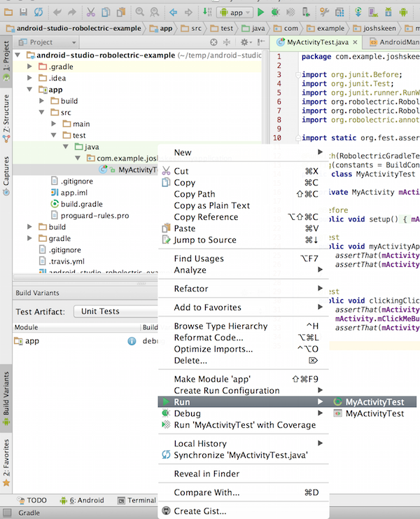Click the Back navigation arrow
The height and width of the screenshot is (519, 420).
[x=174, y=13]
